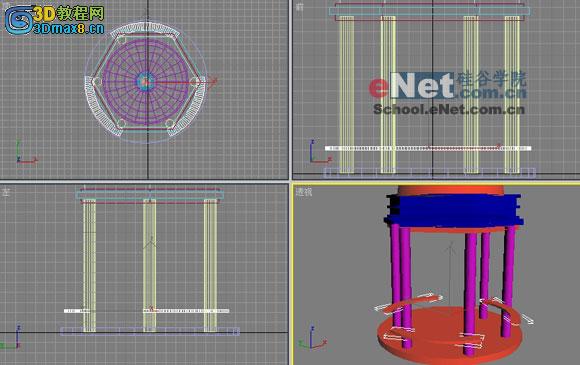Pick the purple dome wireframe in top viewport
This screenshot has height=365, width=580.
point(146,81)
